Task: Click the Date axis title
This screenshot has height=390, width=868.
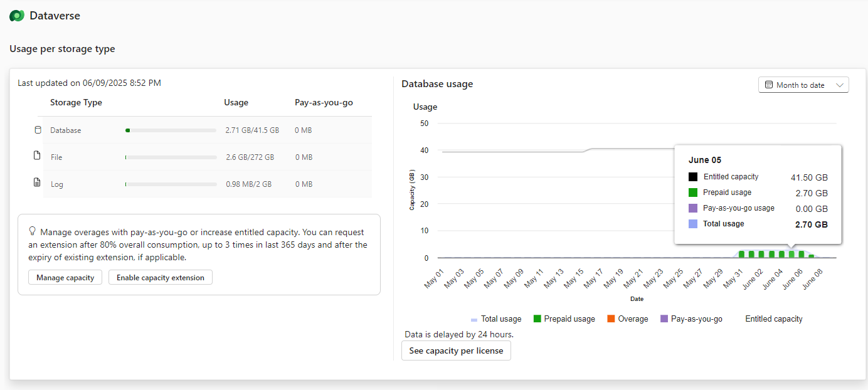Action: coord(637,299)
